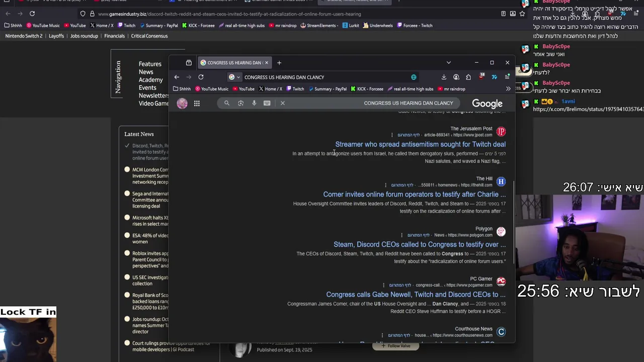The width and height of the screenshot is (644, 362).
Task: Open the mr raindrop bookmark in the front window
Action: tap(451, 89)
